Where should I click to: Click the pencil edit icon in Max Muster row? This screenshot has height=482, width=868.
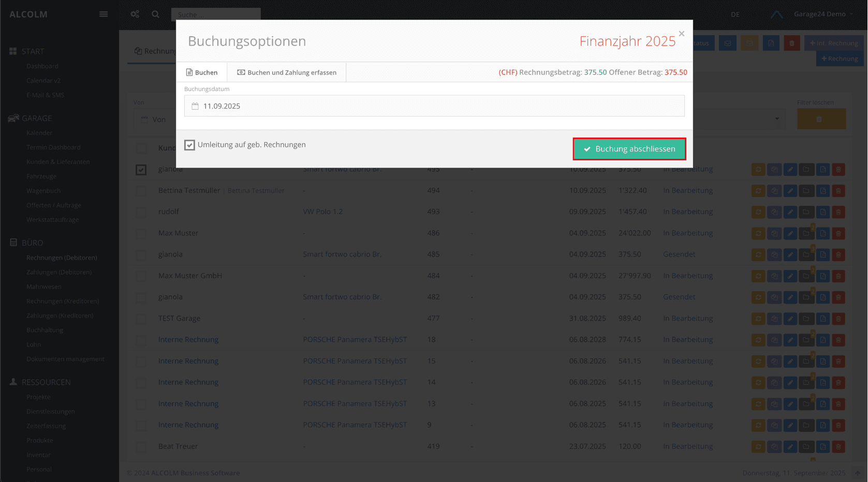790,233
